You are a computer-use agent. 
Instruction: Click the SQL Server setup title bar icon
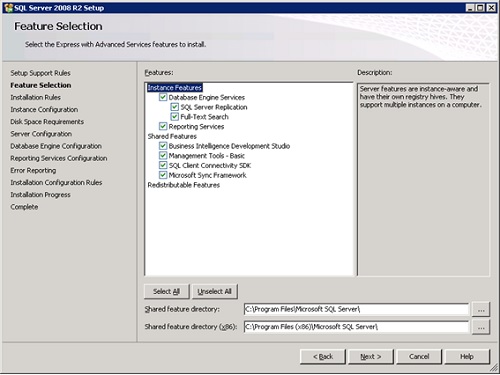[x=9, y=8]
